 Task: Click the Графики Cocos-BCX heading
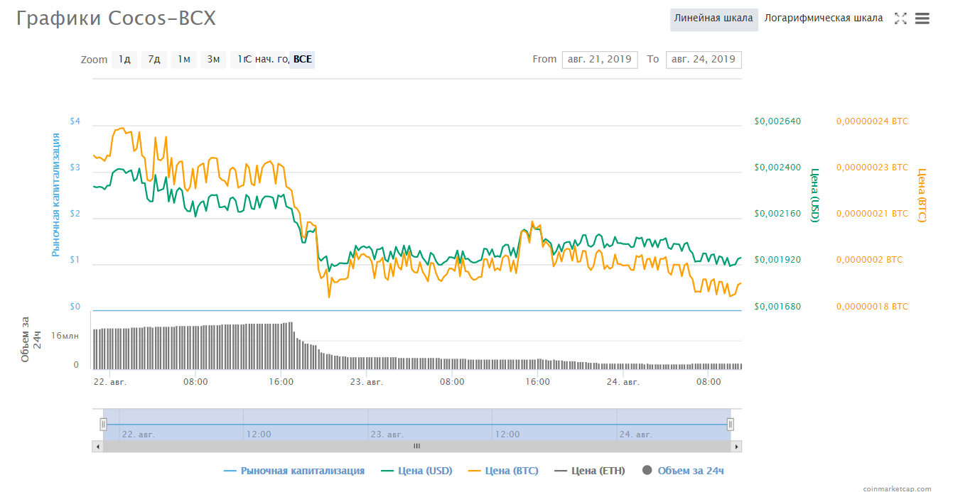coord(117,19)
